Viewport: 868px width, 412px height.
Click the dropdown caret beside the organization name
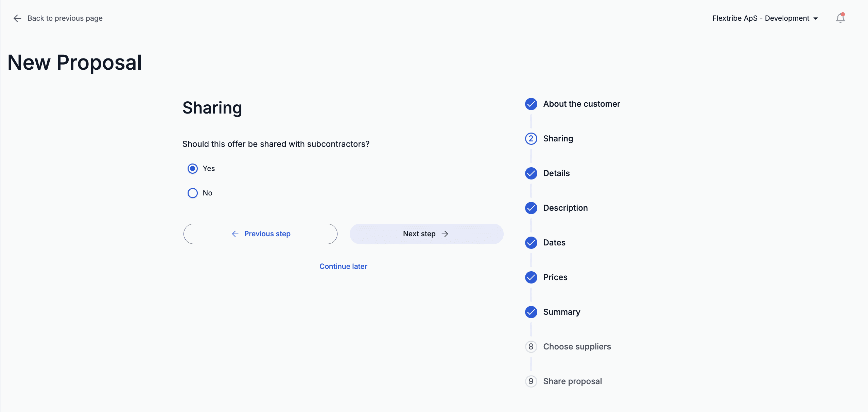815,19
